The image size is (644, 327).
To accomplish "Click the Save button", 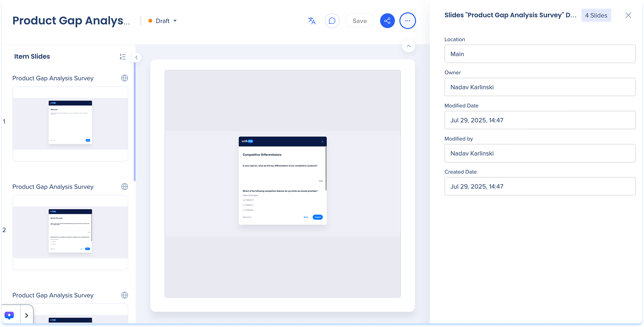I will click(359, 21).
